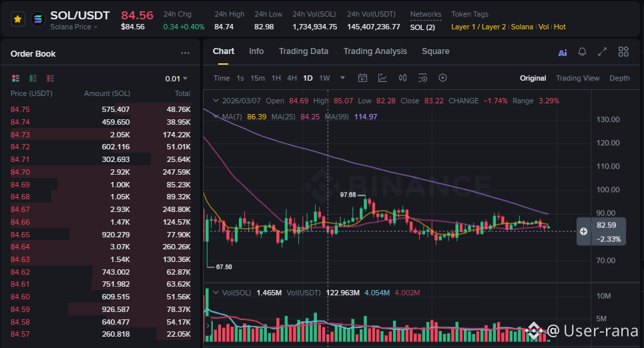This screenshot has height=348, width=644.
Task: Select the 15m chart interval
Action: 258,78
